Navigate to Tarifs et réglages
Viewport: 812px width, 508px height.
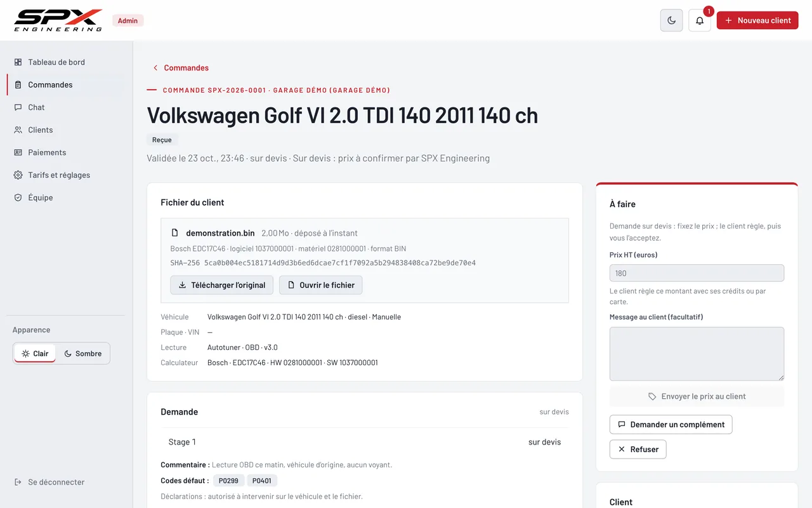click(x=65, y=175)
